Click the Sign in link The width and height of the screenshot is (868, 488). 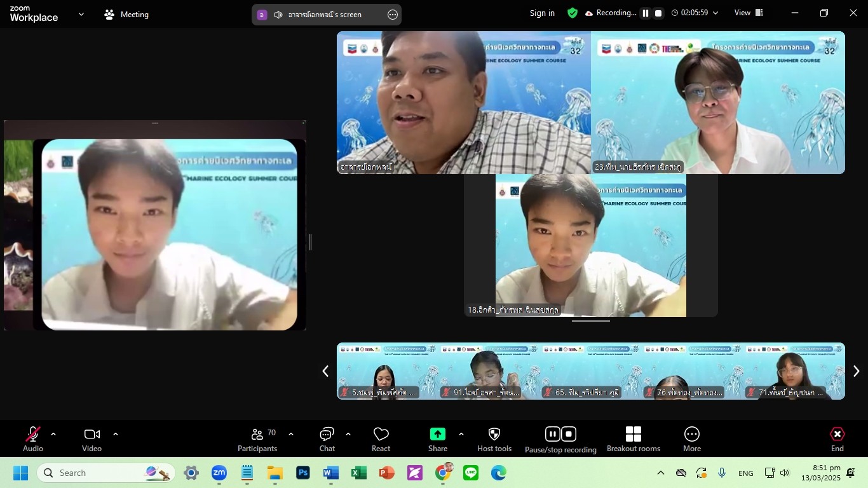[542, 13]
